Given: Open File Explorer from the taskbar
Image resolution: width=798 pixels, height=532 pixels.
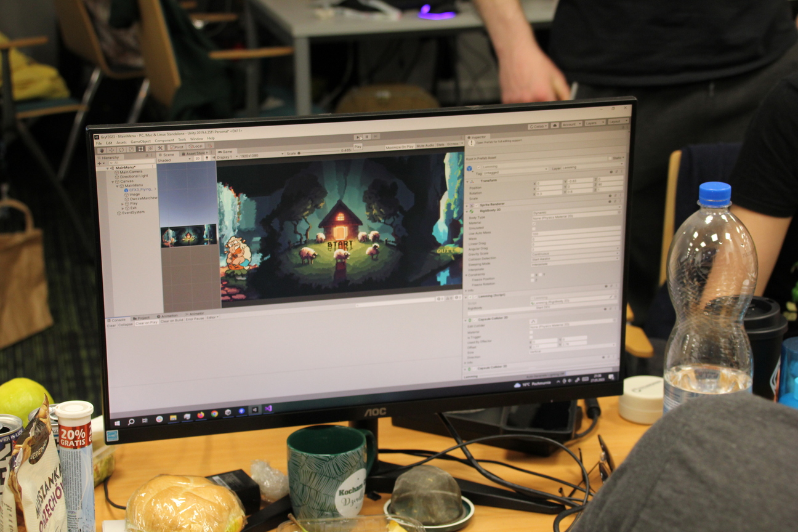Looking at the screenshot, I should point(173,418).
